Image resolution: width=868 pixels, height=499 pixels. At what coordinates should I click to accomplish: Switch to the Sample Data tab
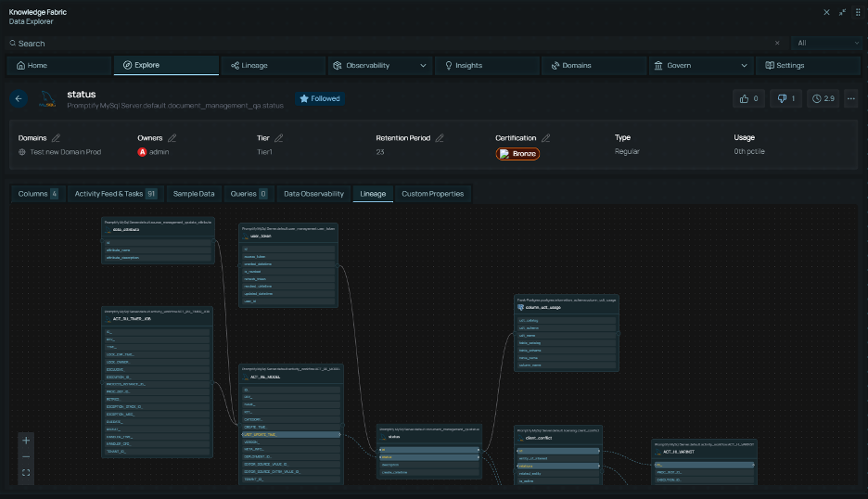point(194,194)
